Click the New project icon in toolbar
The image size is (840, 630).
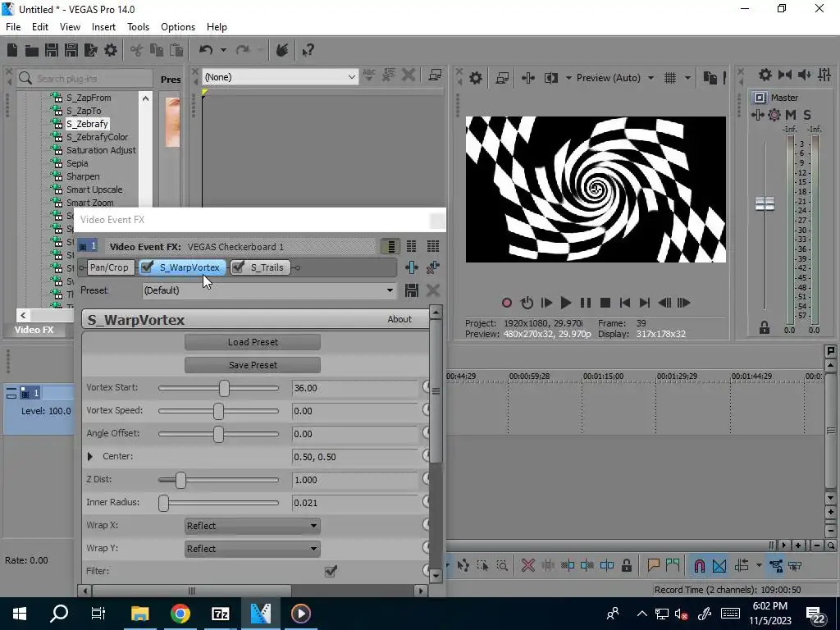12,50
